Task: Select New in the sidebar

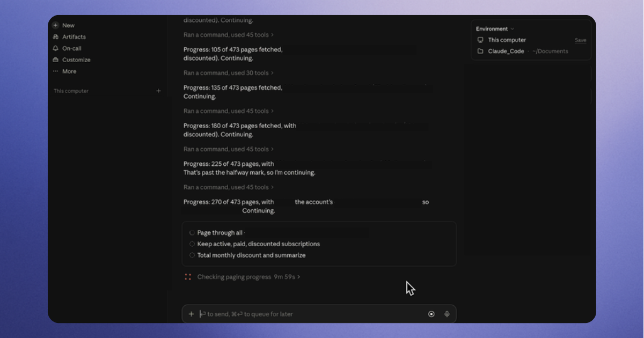Action: [68, 25]
